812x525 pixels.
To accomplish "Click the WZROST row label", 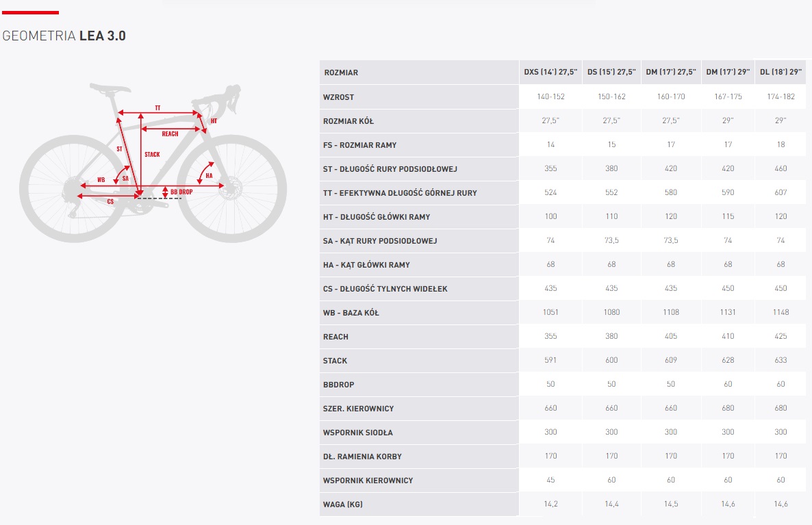I will coord(338,97).
